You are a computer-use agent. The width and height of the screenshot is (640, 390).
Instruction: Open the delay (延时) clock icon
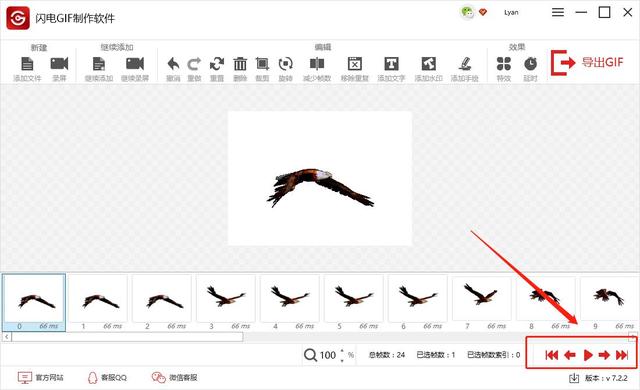click(x=530, y=64)
